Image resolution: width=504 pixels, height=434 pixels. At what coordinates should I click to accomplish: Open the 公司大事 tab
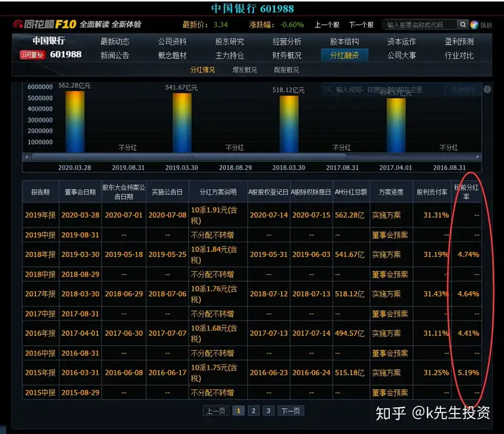tap(402, 55)
